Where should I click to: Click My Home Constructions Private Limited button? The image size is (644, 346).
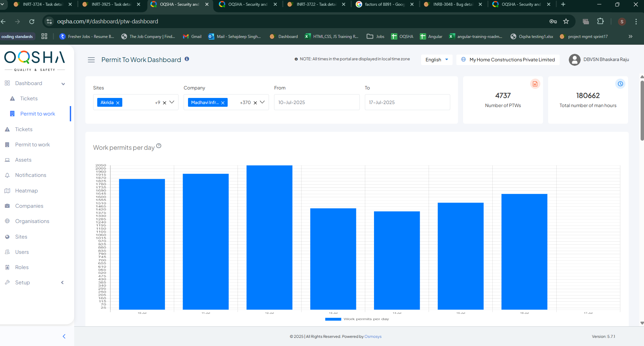tap(508, 60)
